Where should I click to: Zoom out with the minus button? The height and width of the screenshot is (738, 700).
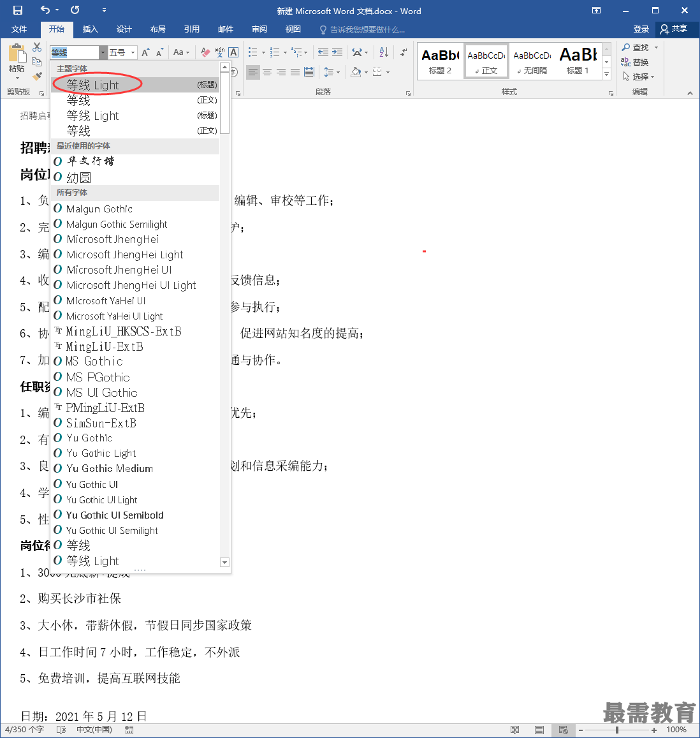click(581, 730)
